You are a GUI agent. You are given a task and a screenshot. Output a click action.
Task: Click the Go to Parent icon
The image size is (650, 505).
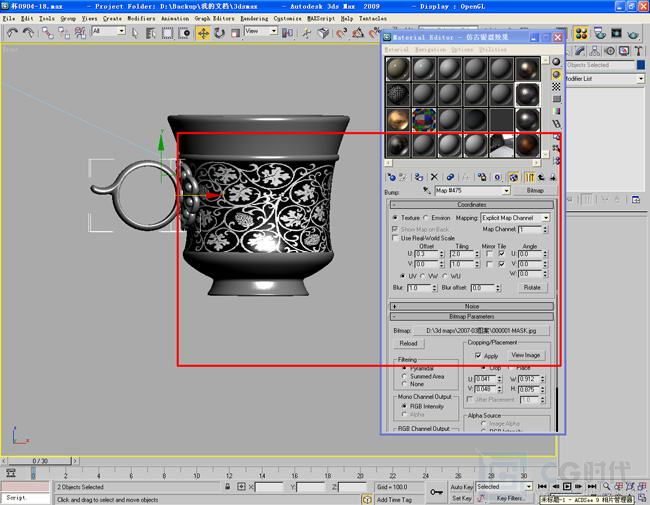(x=541, y=177)
